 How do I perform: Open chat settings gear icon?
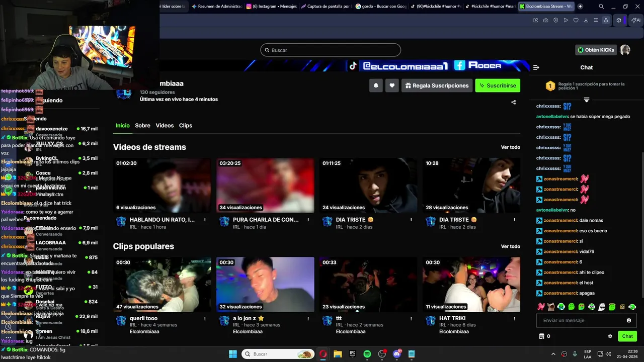click(610, 336)
